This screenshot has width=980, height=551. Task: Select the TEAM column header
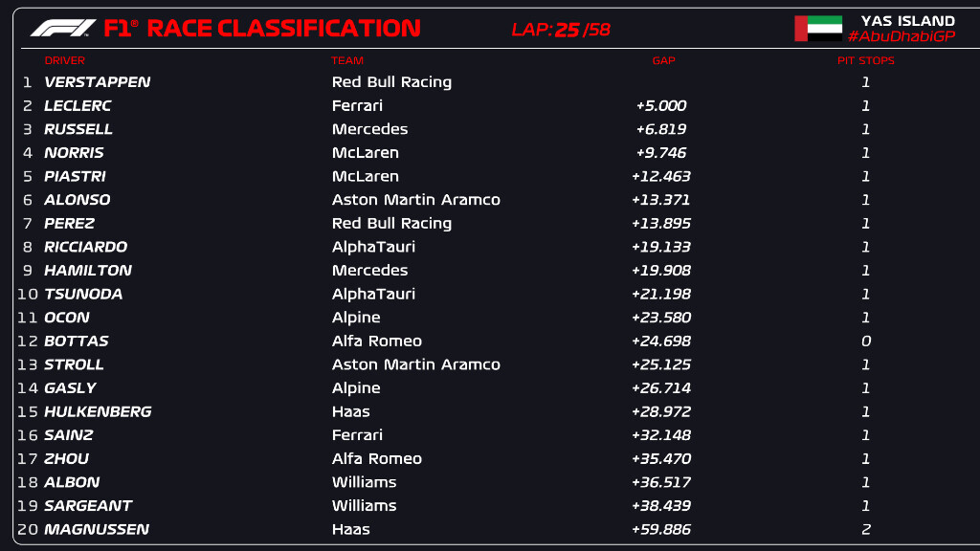click(346, 60)
